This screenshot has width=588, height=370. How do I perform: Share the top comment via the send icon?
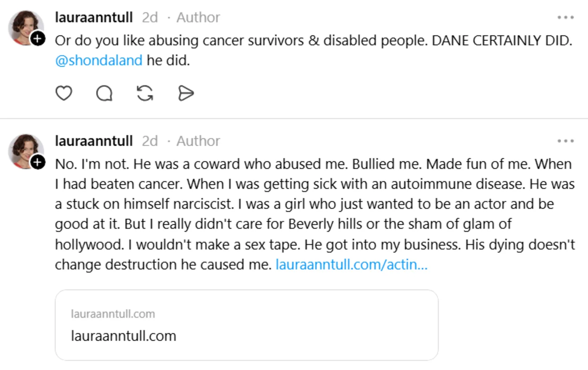click(186, 93)
